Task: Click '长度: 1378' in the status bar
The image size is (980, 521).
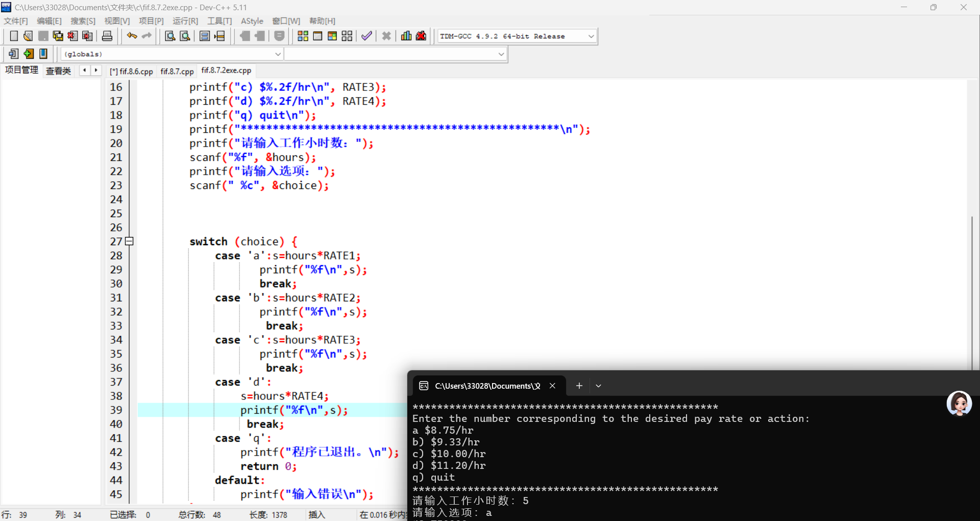Action: coord(268,515)
